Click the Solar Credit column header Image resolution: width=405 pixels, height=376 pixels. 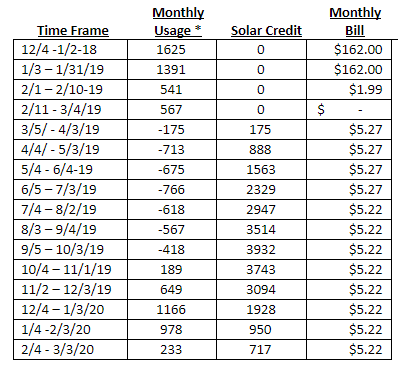click(x=266, y=30)
